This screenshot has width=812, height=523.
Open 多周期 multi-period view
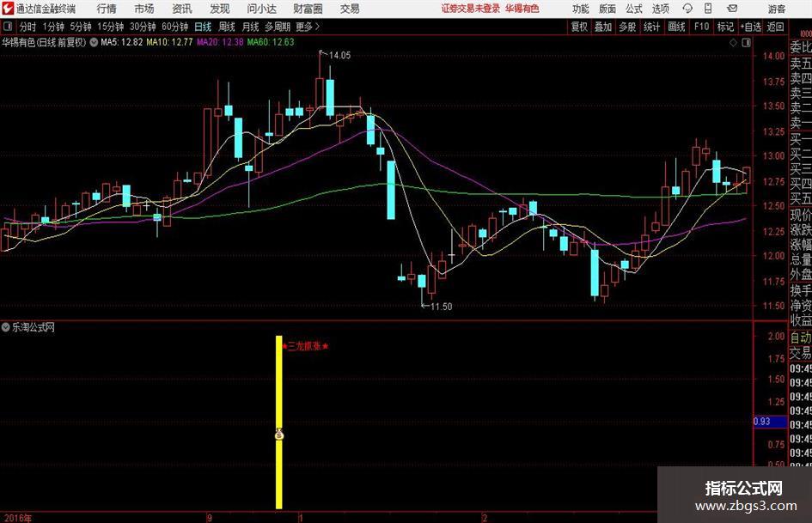pyautogui.click(x=278, y=27)
